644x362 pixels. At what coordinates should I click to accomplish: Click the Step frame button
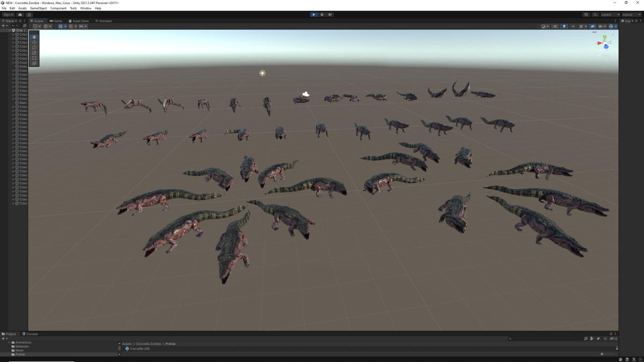[x=330, y=14]
